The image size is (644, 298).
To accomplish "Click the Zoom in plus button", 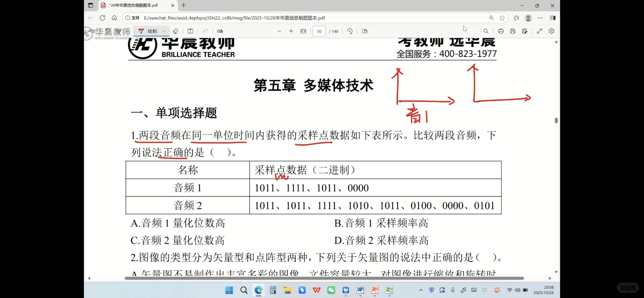I will pos(291,31).
